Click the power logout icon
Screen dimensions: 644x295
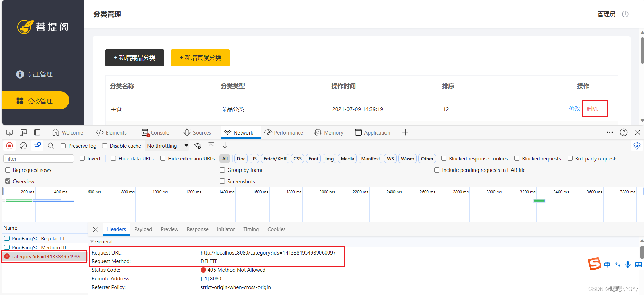(x=625, y=14)
